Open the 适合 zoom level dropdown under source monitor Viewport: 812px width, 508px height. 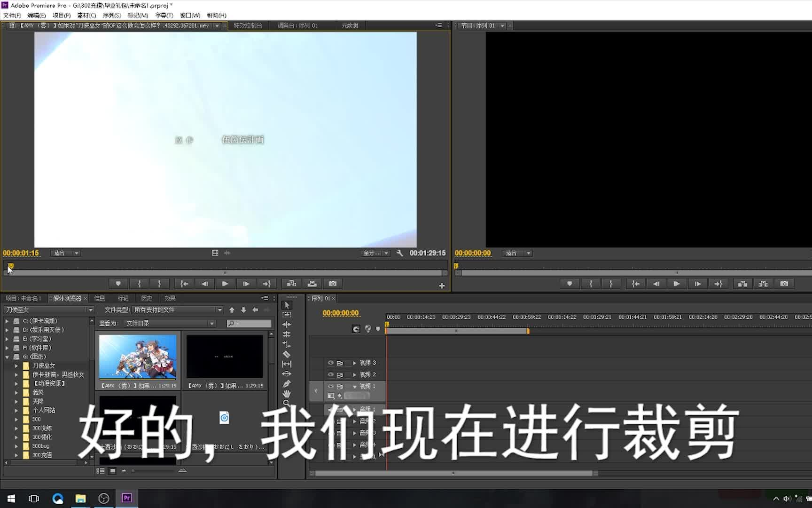point(65,253)
